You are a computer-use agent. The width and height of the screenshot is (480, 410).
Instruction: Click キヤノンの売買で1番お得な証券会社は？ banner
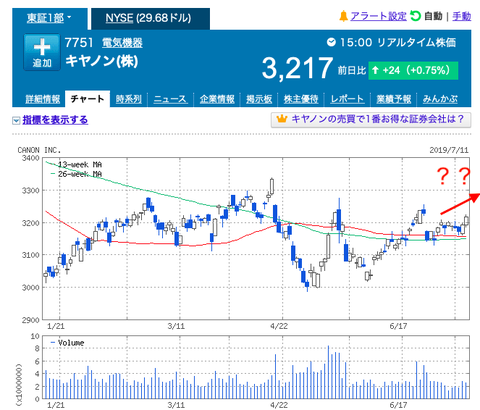pyautogui.click(x=371, y=120)
